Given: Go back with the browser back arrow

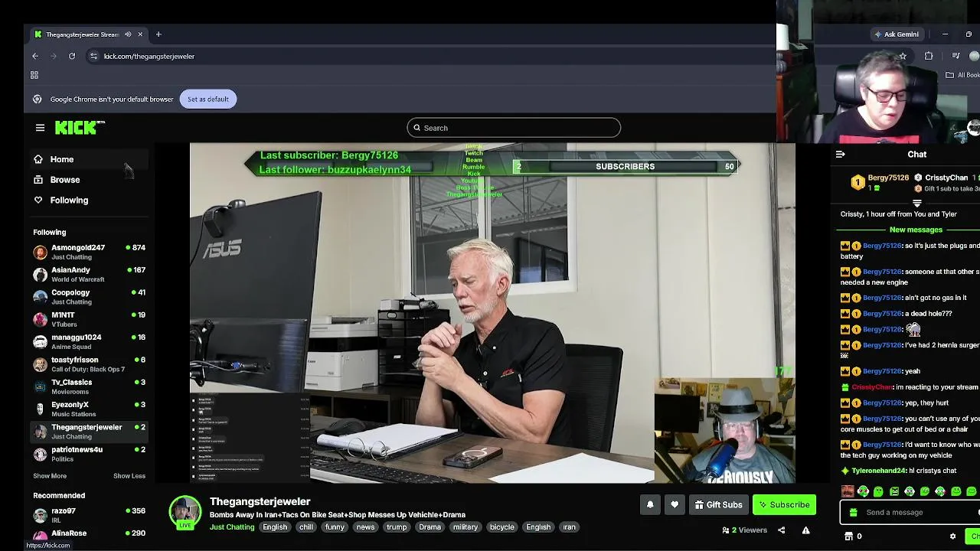Looking at the screenshot, I should pos(35,56).
